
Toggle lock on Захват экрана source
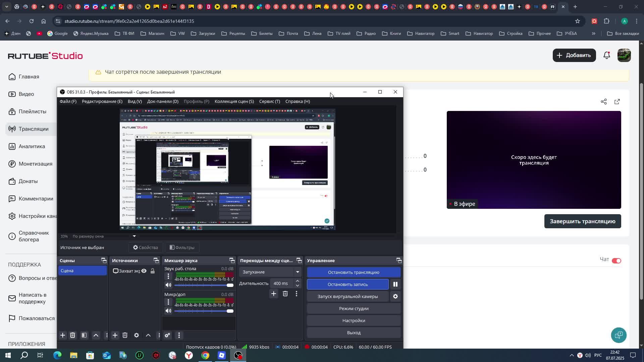(x=153, y=271)
